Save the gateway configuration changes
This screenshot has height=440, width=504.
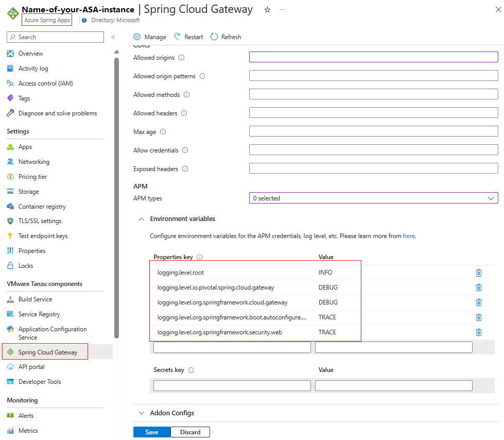click(x=151, y=432)
